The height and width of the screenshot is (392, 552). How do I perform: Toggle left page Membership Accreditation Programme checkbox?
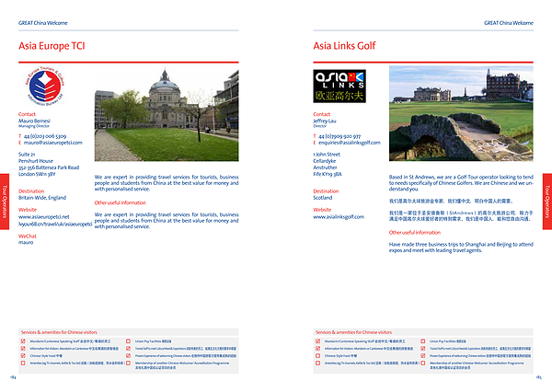[128, 363]
